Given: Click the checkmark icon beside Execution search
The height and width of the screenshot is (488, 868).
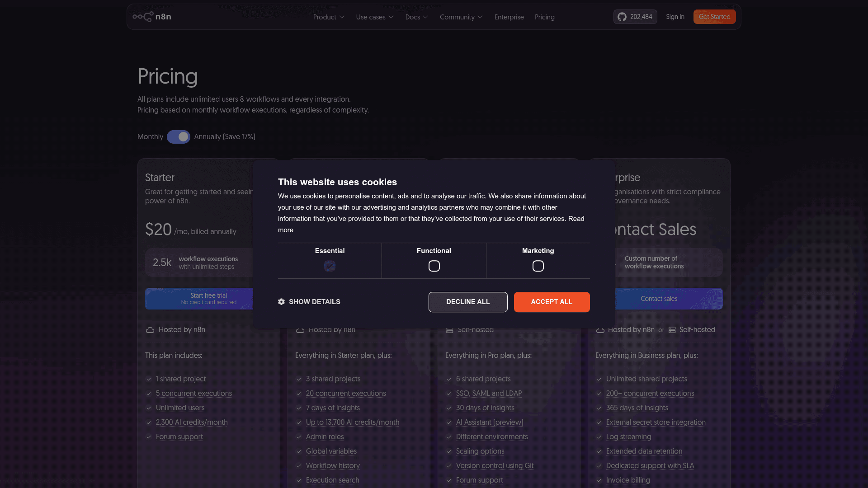Looking at the screenshot, I should point(299,480).
